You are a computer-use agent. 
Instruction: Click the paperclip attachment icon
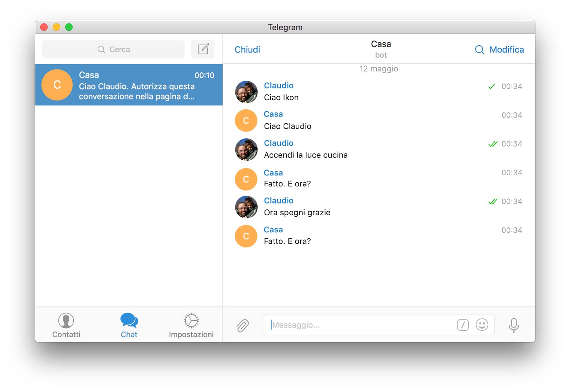pyautogui.click(x=243, y=325)
